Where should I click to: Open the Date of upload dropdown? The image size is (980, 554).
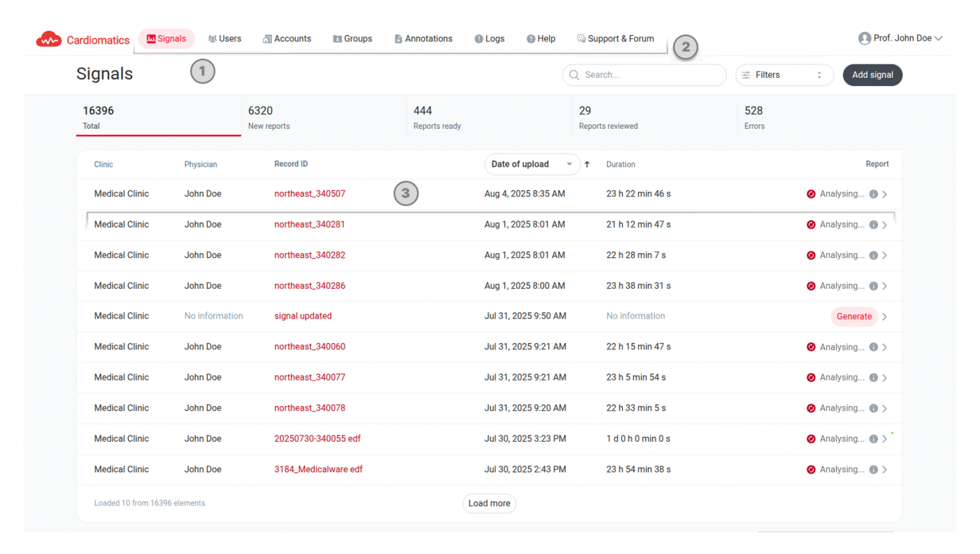(x=531, y=164)
